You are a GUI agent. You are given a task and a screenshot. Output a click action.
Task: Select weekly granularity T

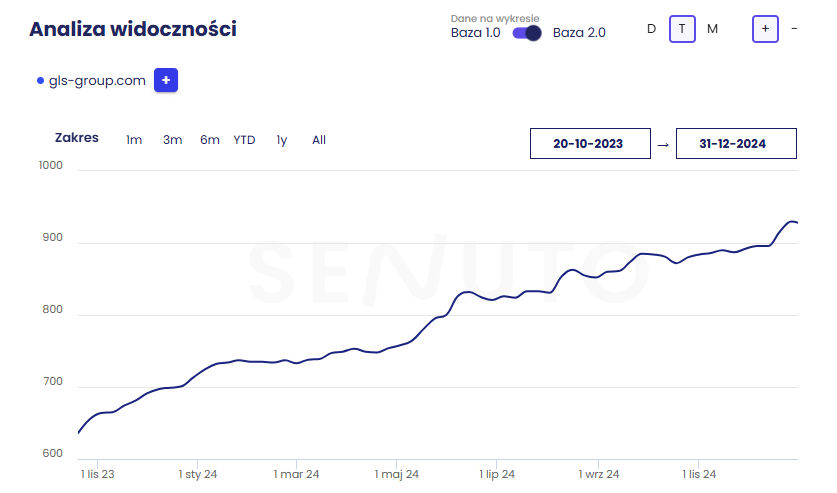pyautogui.click(x=682, y=29)
